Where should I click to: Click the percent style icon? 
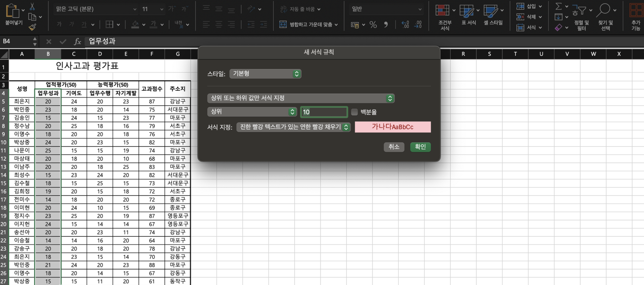pos(373,25)
